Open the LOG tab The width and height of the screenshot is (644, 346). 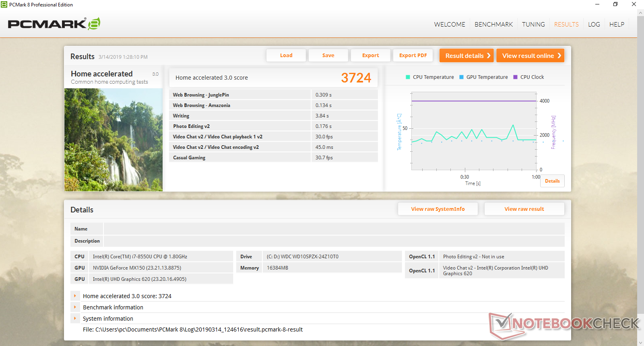(x=594, y=25)
